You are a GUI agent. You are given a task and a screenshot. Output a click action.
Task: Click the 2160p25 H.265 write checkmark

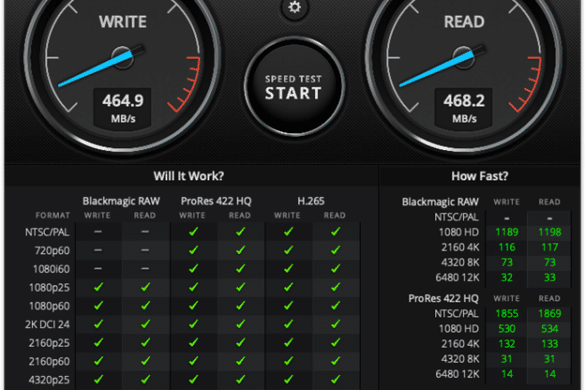(288, 342)
